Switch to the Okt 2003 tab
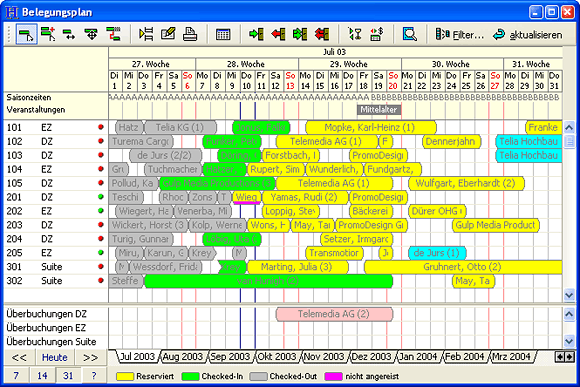Viewport: 580px width, 387px height. tap(277, 357)
